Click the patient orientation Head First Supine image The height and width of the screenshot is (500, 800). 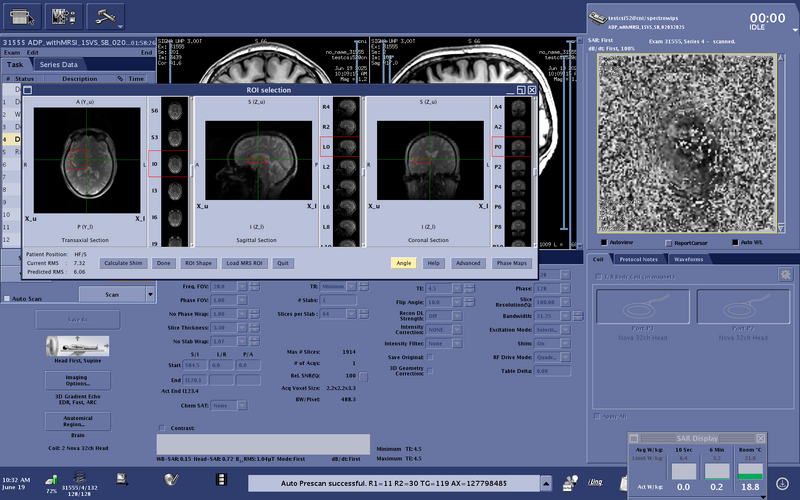78,346
